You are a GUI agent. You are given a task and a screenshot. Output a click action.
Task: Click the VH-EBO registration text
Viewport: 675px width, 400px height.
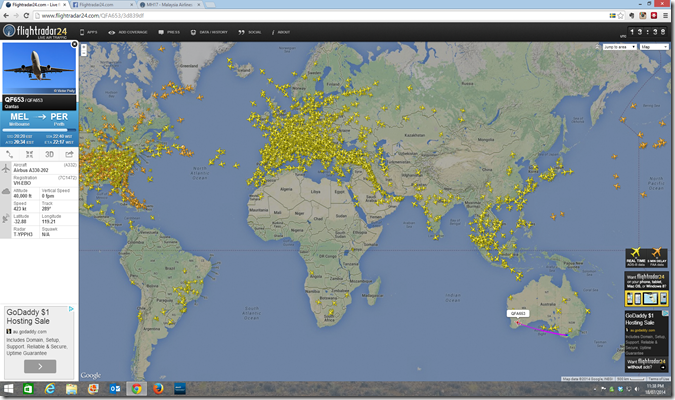22,183
